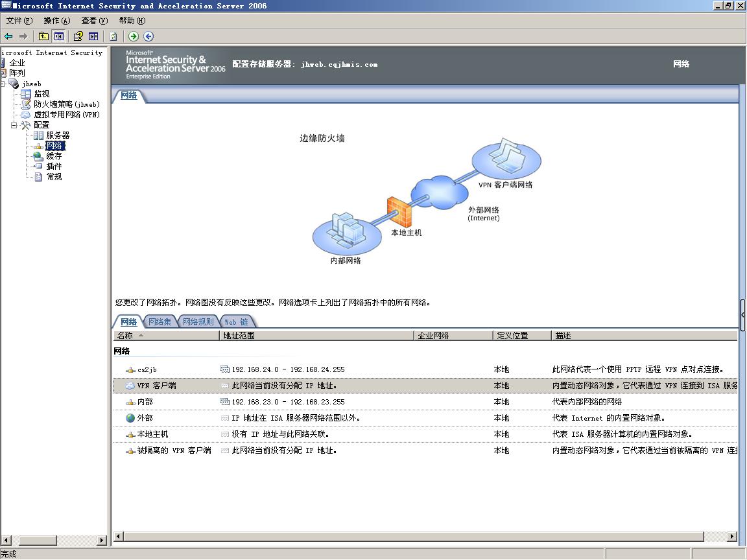Click the Back arrow toolbar icon
Viewport: 747px width, 560px height.
8,36
